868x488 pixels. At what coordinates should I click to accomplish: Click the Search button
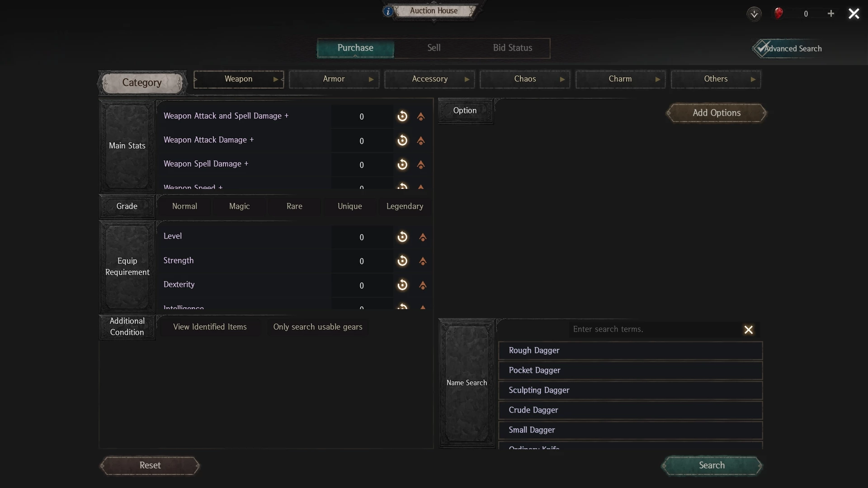[x=712, y=465]
